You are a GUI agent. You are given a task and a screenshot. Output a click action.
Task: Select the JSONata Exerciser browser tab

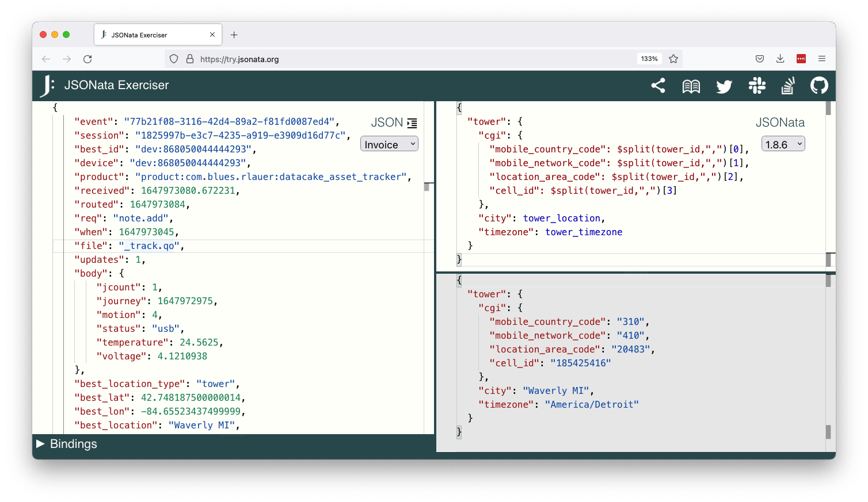(x=157, y=35)
